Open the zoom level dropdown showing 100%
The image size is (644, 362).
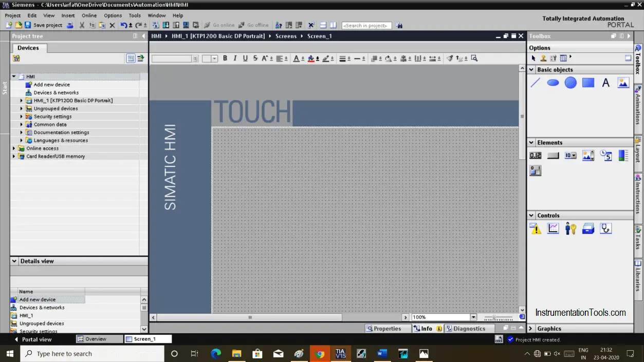(x=473, y=317)
